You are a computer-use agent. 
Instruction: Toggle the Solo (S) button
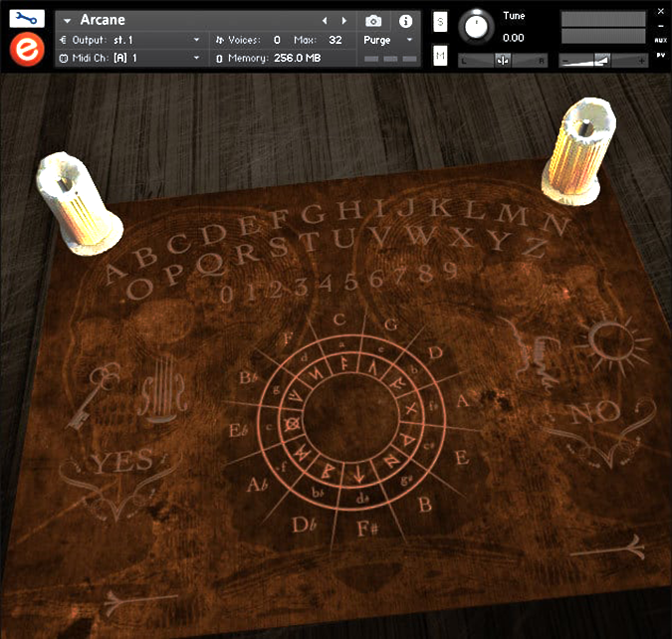(x=440, y=22)
